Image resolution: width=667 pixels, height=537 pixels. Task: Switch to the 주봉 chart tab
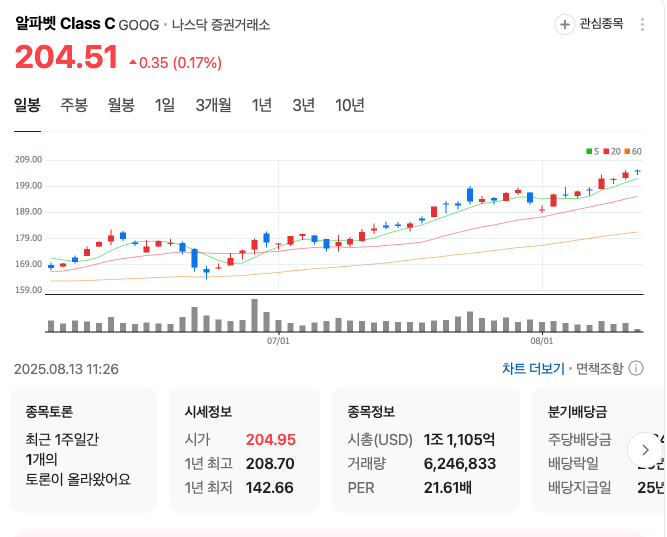pyautogui.click(x=74, y=105)
